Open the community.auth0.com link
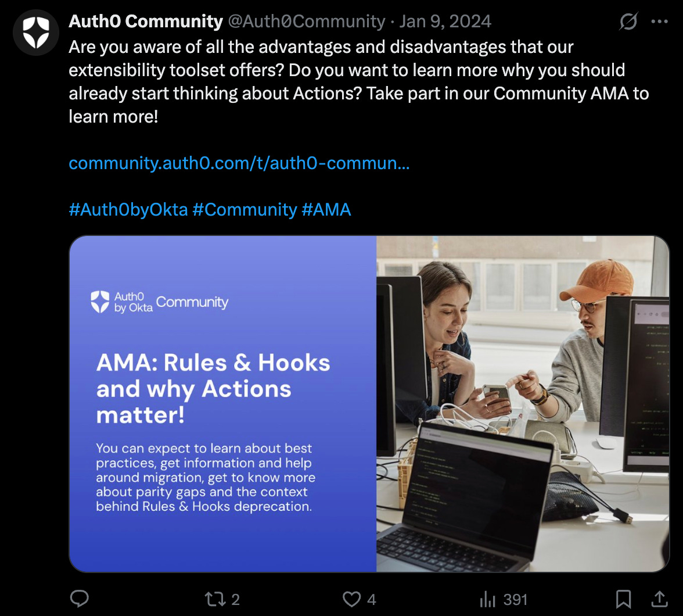Viewport: 683px width, 616px height. (x=239, y=163)
